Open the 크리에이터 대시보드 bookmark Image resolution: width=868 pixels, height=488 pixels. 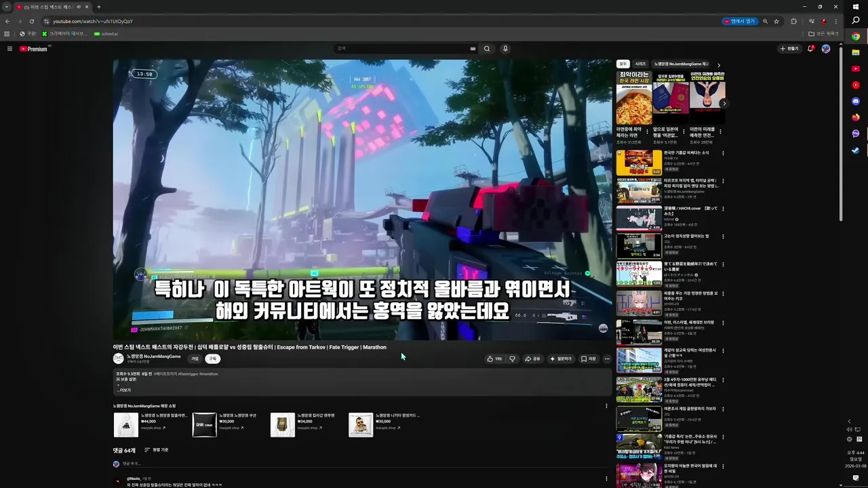point(64,33)
